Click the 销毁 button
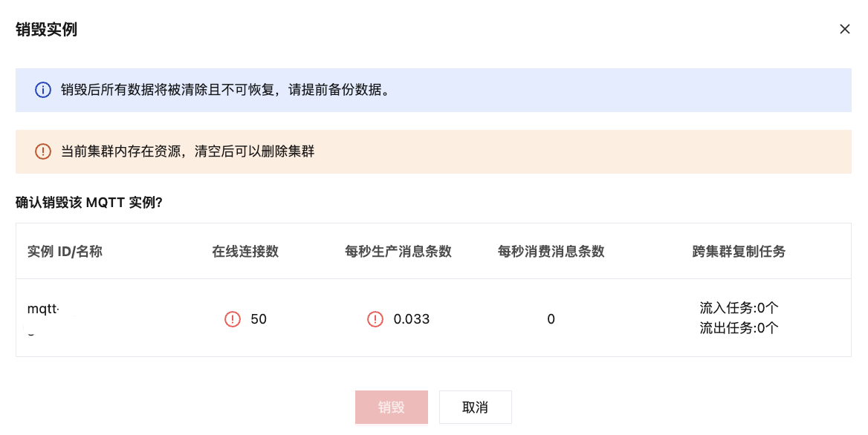The height and width of the screenshot is (435, 868). tap(391, 407)
